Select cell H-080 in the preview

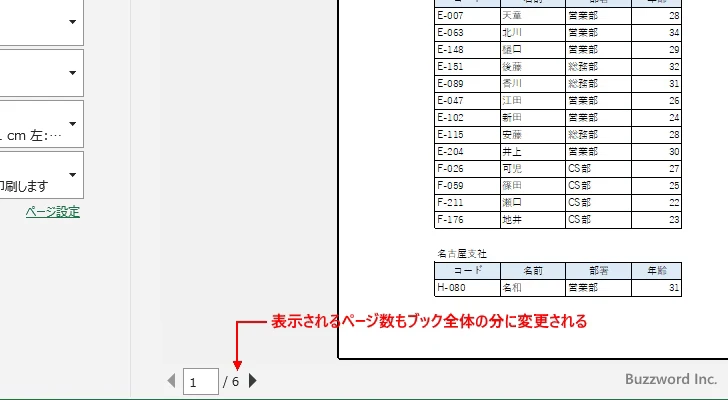tap(468, 288)
